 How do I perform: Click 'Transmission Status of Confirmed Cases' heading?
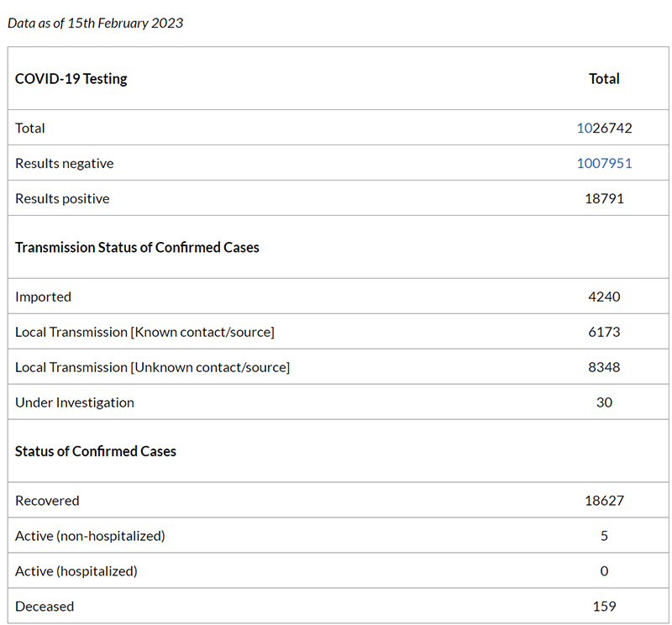pos(137,247)
